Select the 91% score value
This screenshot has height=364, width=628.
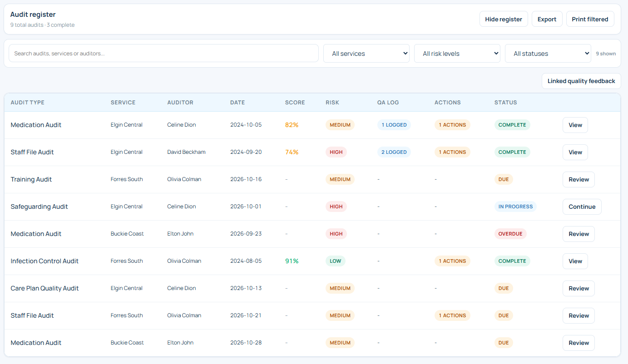(x=292, y=261)
